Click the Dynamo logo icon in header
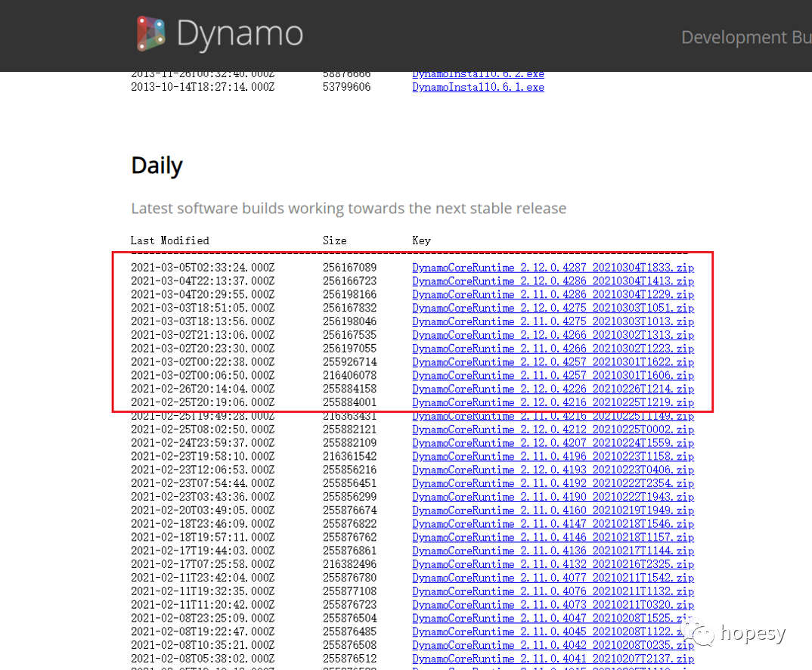Screen dimensions: 812x670 tap(150, 34)
